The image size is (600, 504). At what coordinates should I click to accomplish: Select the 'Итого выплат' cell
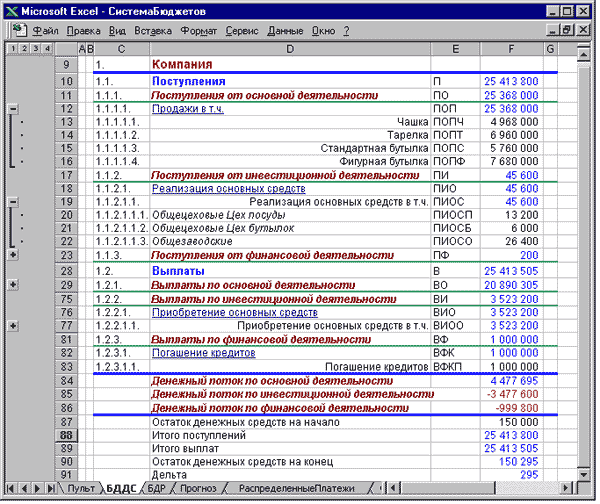tap(290, 449)
